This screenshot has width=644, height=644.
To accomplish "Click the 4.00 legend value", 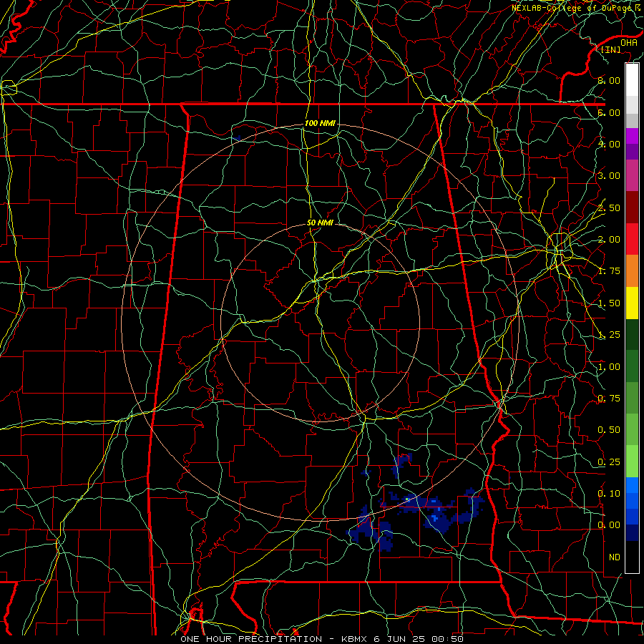I will pyautogui.click(x=609, y=144).
